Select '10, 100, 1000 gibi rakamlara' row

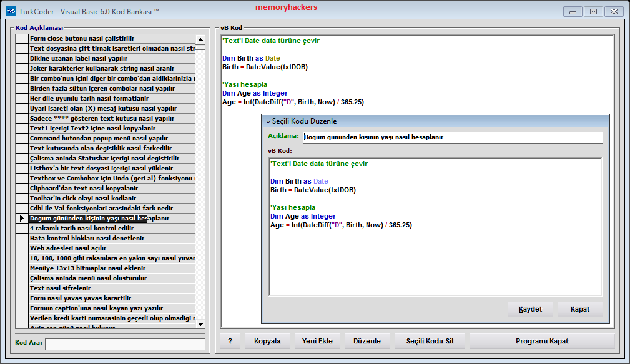112,258
